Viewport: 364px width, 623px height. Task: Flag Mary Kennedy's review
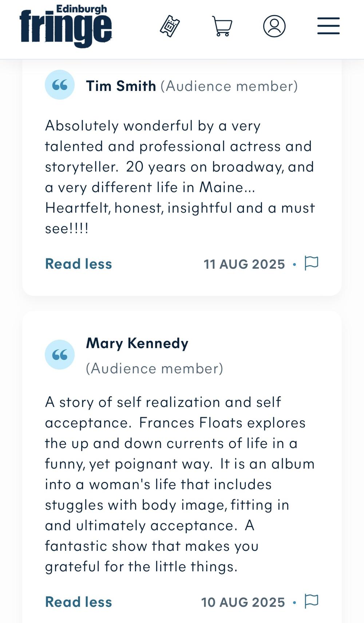point(311,601)
